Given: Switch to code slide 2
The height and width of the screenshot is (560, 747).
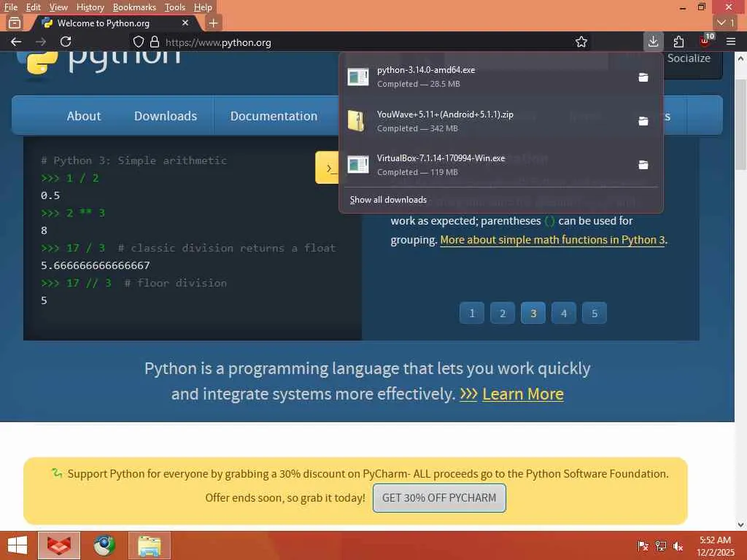Looking at the screenshot, I should [503, 313].
